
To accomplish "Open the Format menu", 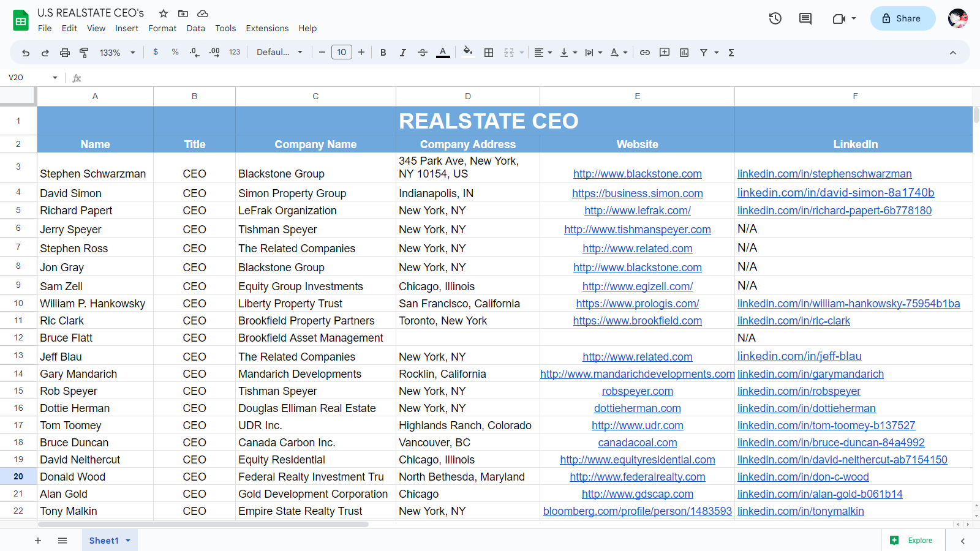I will [162, 28].
